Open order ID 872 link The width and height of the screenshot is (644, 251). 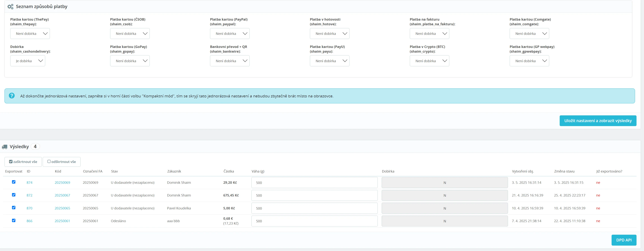(x=29, y=195)
